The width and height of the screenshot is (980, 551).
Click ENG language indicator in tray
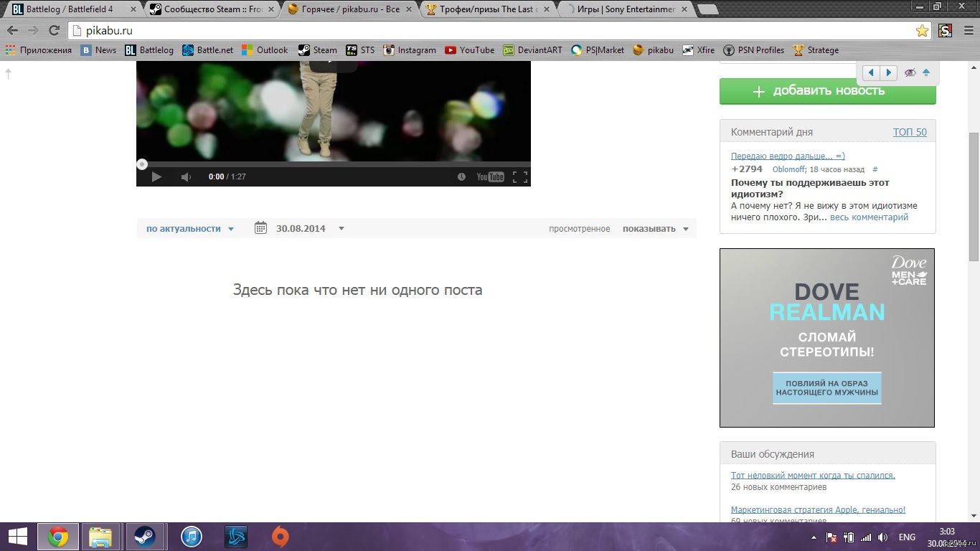click(906, 537)
